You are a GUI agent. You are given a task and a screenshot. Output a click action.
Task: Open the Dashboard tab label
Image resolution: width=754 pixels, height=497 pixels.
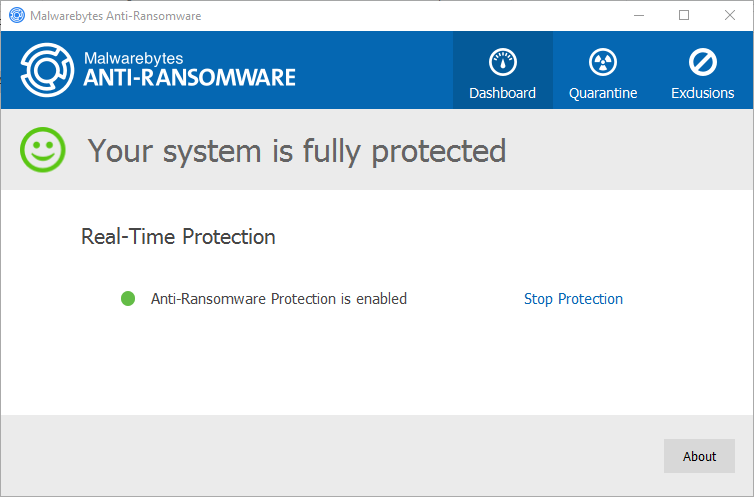pyautogui.click(x=503, y=93)
